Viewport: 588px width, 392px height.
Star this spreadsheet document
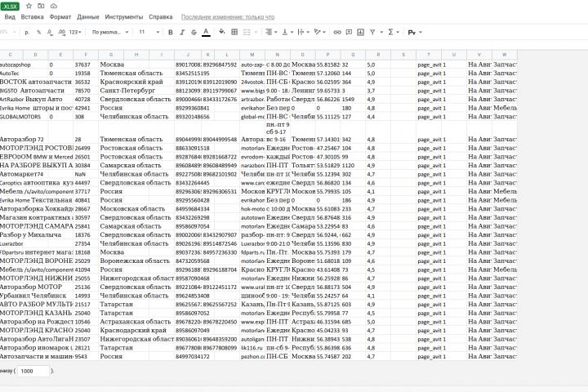[x=29, y=6]
